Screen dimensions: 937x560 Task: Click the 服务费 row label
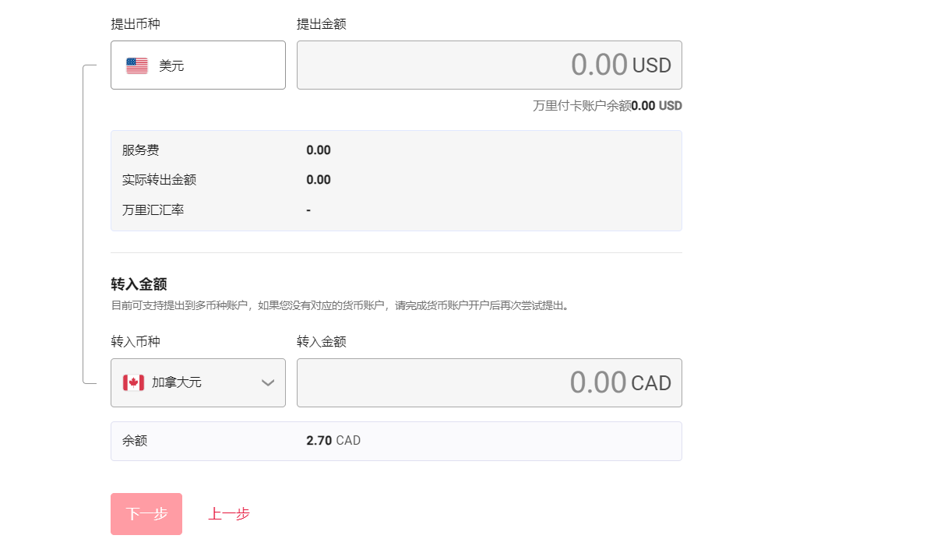tap(141, 150)
